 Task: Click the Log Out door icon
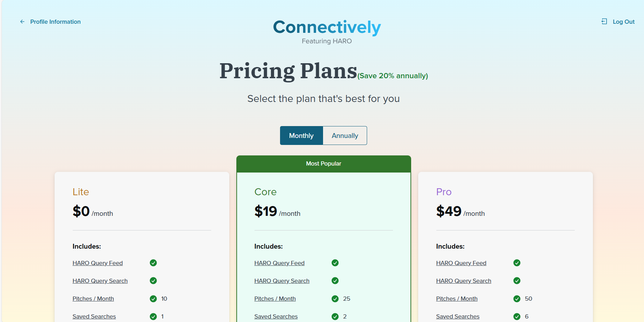click(x=604, y=22)
